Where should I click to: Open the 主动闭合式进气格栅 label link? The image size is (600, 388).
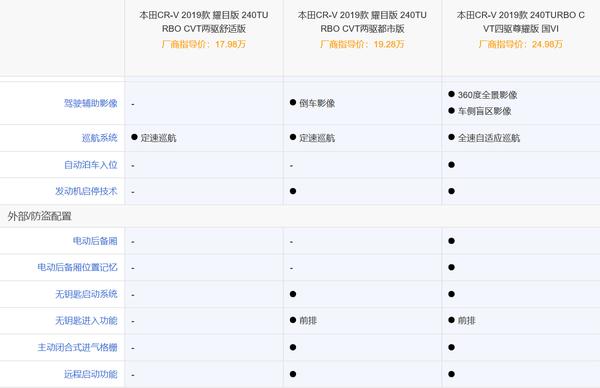pyautogui.click(x=77, y=347)
